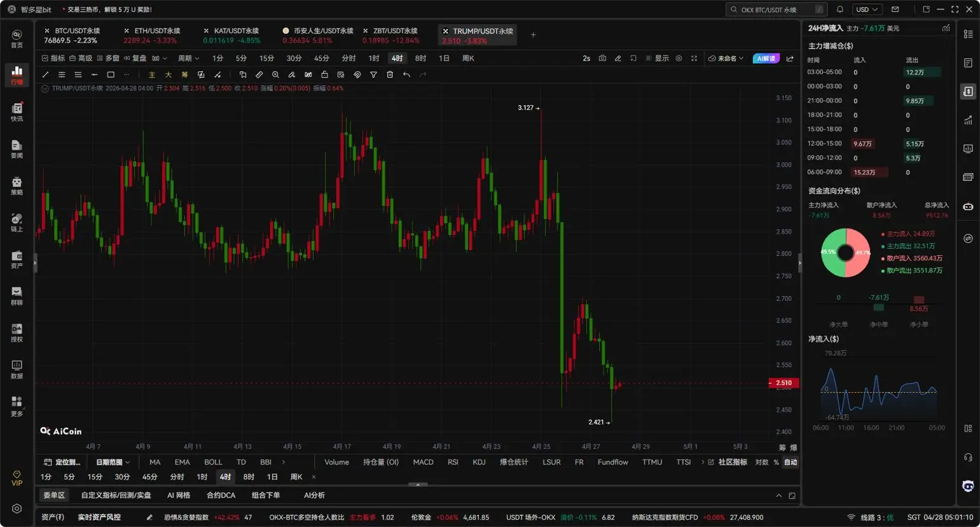Viewport: 980px width, 527px height.
Task: Expand the candlestick style dropdown
Action: click(x=159, y=58)
